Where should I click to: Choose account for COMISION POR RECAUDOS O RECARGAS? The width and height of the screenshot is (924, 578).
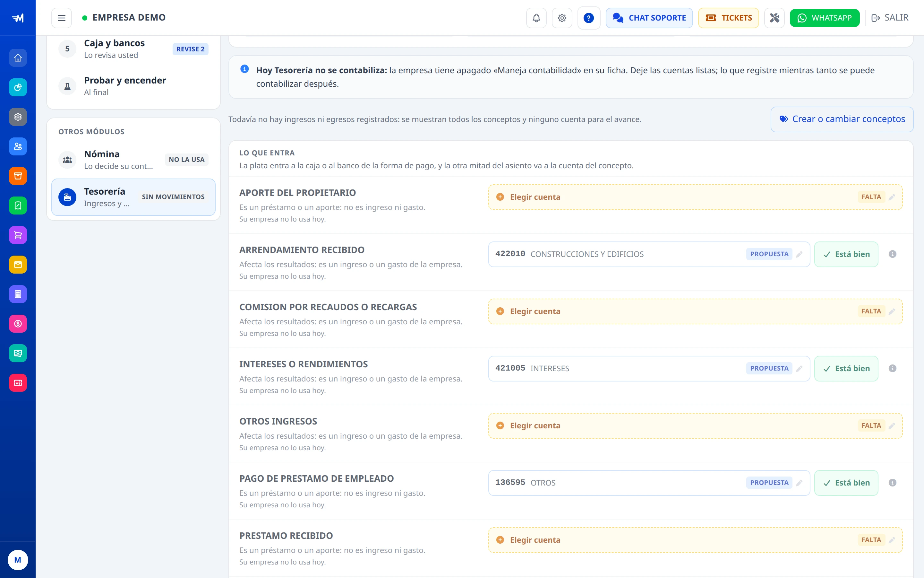pyautogui.click(x=695, y=311)
